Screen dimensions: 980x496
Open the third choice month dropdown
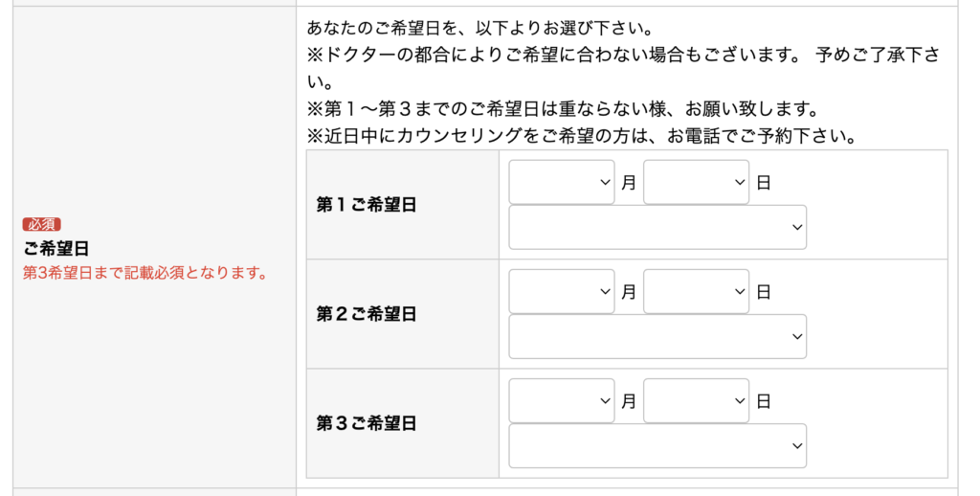click(562, 400)
